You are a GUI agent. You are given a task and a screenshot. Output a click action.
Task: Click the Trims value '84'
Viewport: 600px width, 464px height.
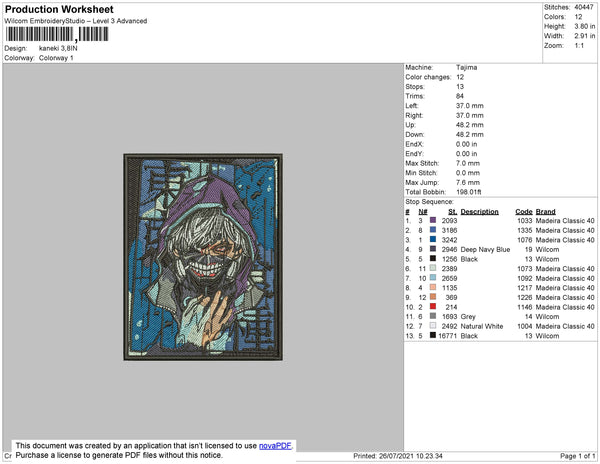[x=460, y=96]
